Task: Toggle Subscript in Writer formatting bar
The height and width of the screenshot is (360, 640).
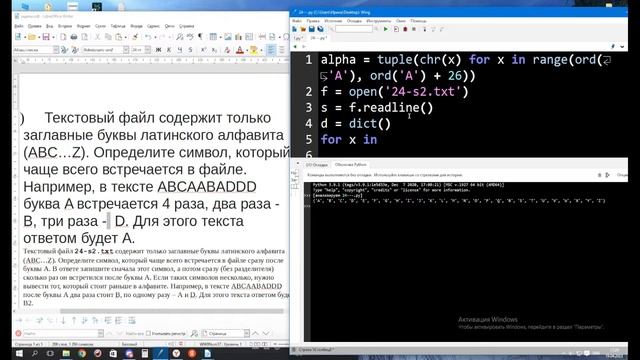Action: click(214, 50)
